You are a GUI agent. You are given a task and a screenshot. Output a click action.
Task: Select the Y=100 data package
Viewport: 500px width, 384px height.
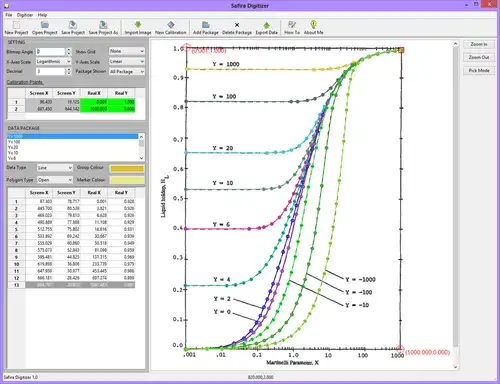coord(73,142)
